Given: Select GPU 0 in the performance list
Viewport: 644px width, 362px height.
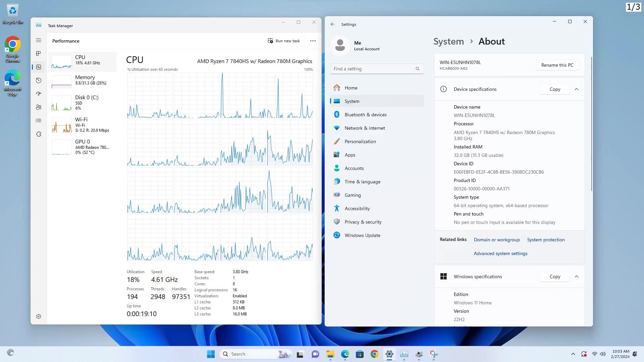Looking at the screenshot, I should tap(83, 147).
